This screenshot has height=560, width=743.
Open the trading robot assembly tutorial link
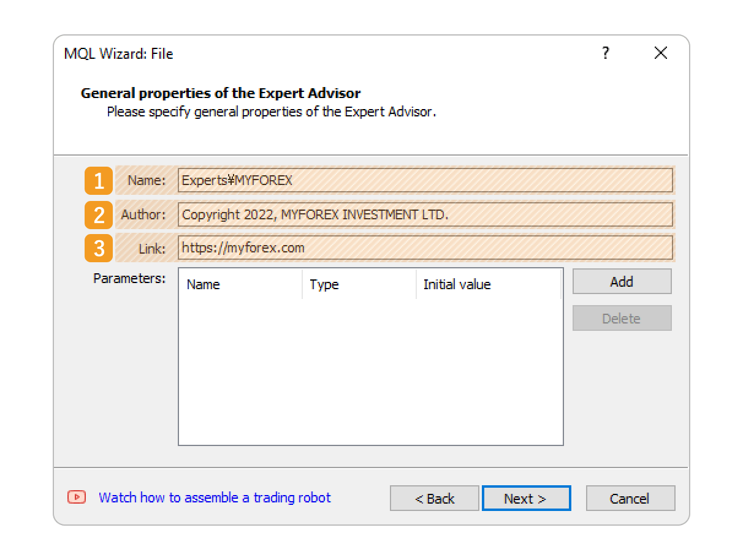point(213,498)
